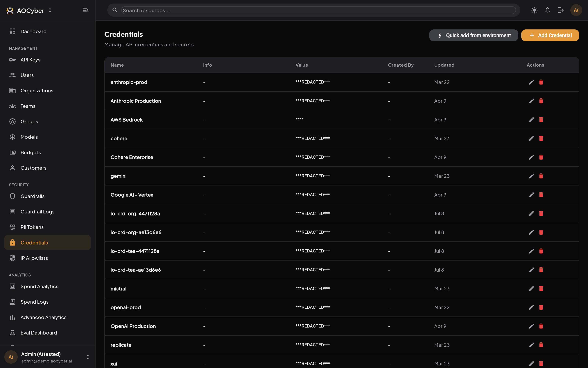Screen dimensions: 588x368
Task: Open the Models page
Action: click(48, 137)
